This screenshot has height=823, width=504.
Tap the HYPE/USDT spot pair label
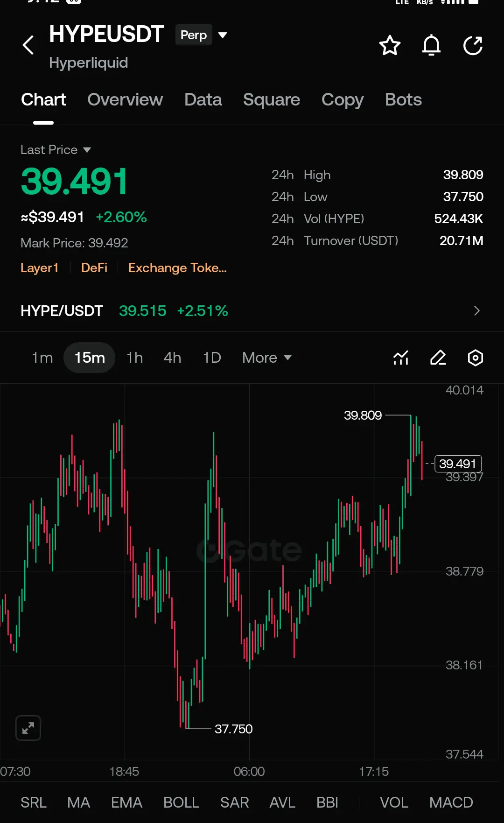point(62,311)
